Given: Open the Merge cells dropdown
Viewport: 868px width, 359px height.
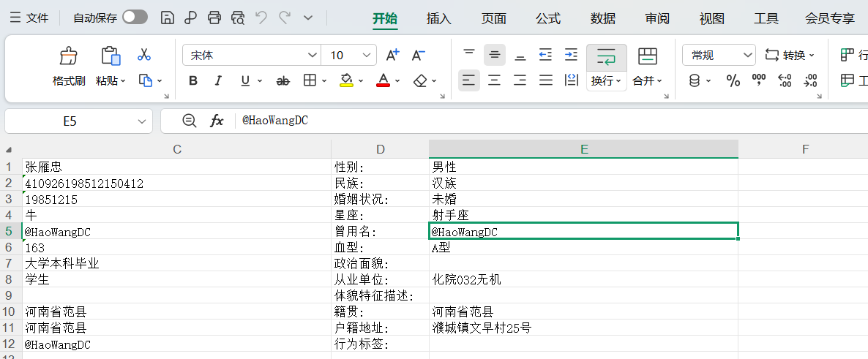Looking at the screenshot, I should click(660, 81).
